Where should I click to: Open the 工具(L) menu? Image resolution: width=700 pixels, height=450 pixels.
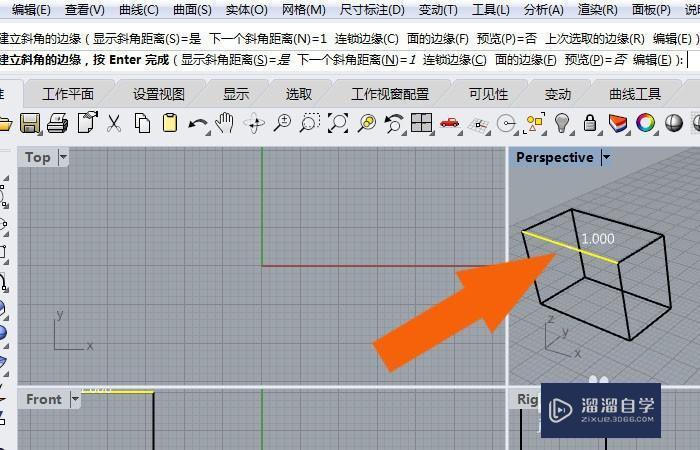(491, 9)
